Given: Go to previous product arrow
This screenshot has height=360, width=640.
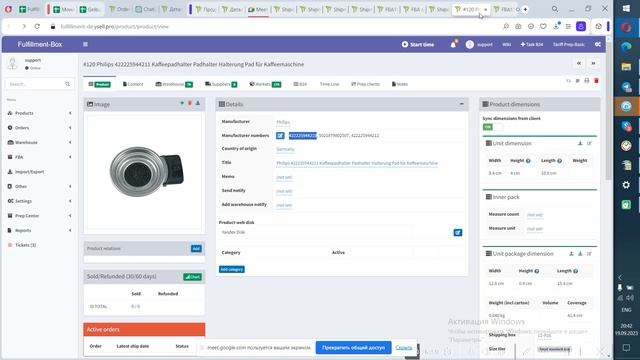Looking at the screenshot, I should [x=579, y=63].
